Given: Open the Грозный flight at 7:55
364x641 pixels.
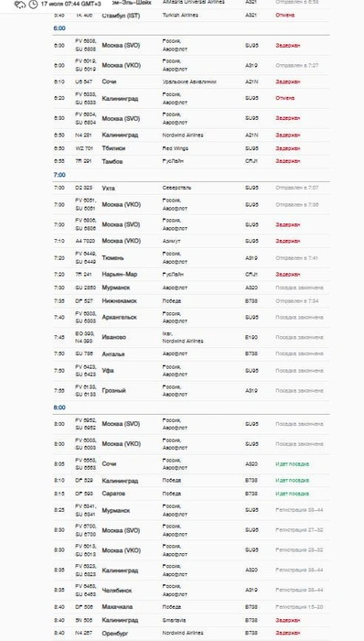Looking at the screenshot, I should click(191, 391).
